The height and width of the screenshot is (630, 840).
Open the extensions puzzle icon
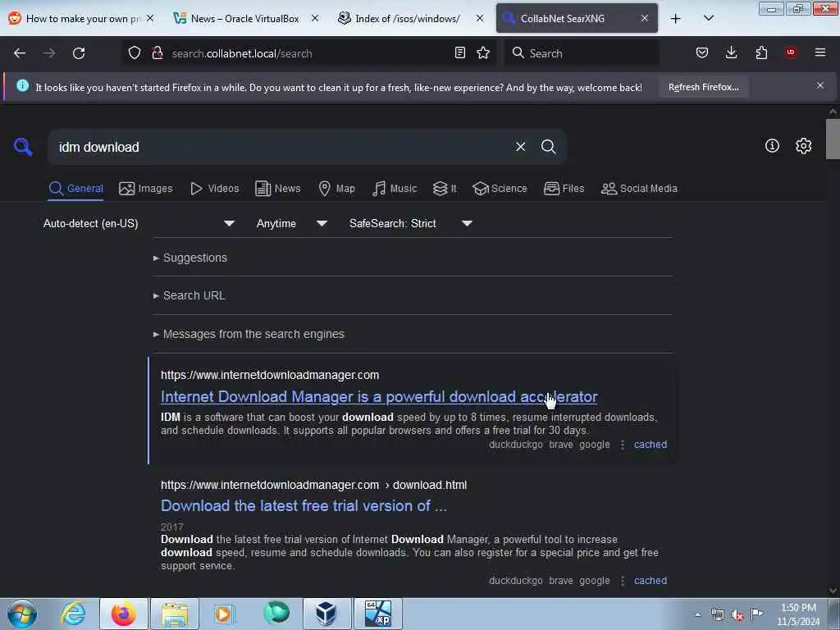pyautogui.click(x=761, y=52)
